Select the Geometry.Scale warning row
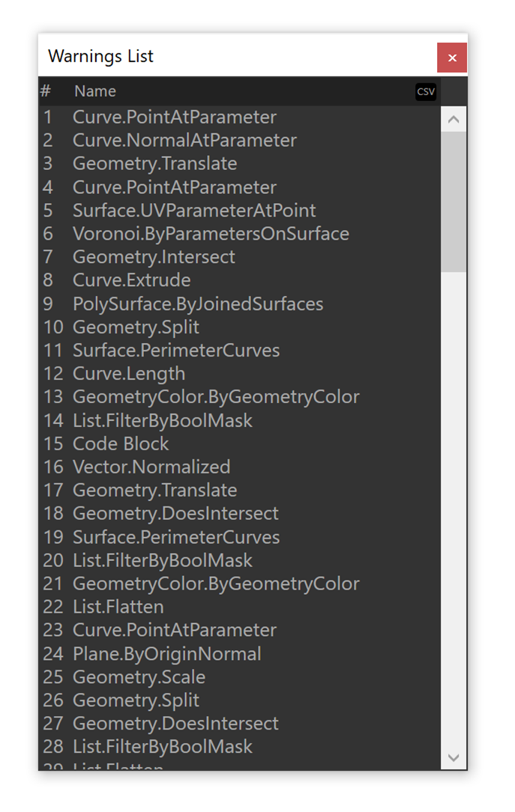Screen dimensions: 515x812 point(139,676)
